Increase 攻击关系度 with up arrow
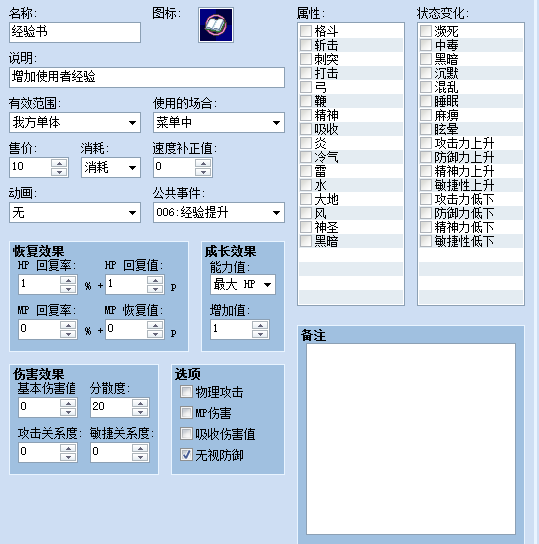The width and height of the screenshot is (539, 544). 68,449
